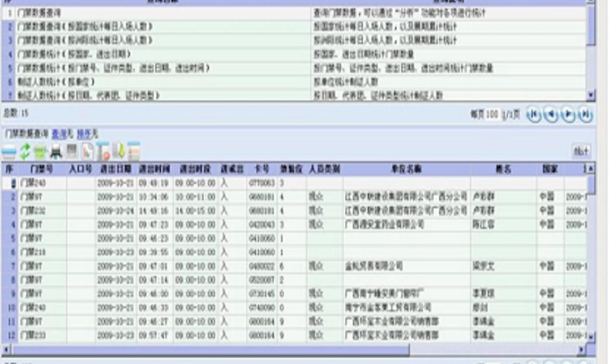Image resolution: width=609 pixels, height=364 pixels.
Task: Go to the next results page
Action: [x=569, y=115]
